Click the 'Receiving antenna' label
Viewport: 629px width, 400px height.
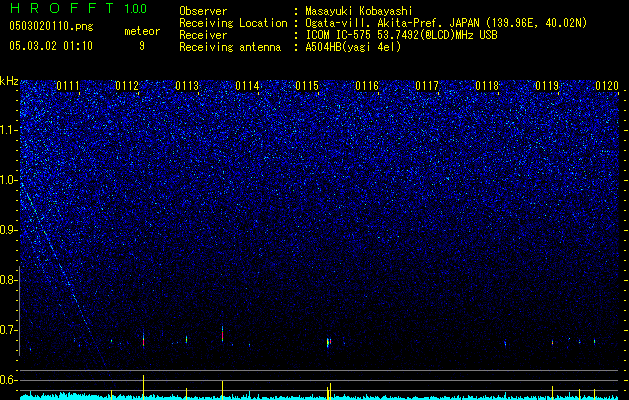coord(230,47)
